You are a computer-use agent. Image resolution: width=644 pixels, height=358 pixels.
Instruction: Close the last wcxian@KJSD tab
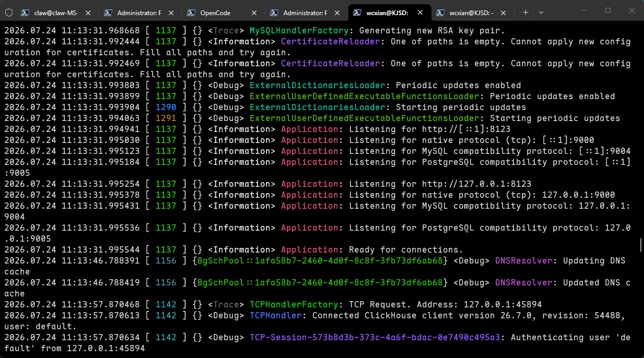(x=502, y=12)
